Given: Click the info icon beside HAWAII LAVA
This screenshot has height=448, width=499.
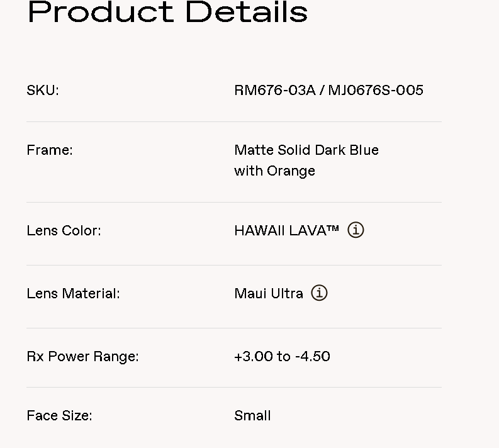Looking at the screenshot, I should click(356, 230).
